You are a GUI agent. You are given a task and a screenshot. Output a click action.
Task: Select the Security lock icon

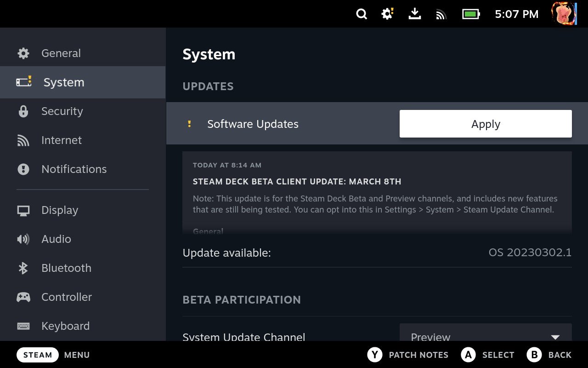click(23, 111)
